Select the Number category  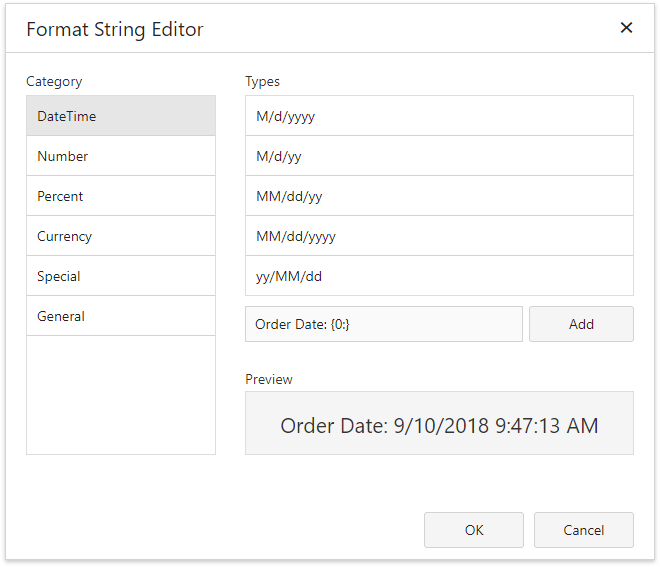[120, 156]
